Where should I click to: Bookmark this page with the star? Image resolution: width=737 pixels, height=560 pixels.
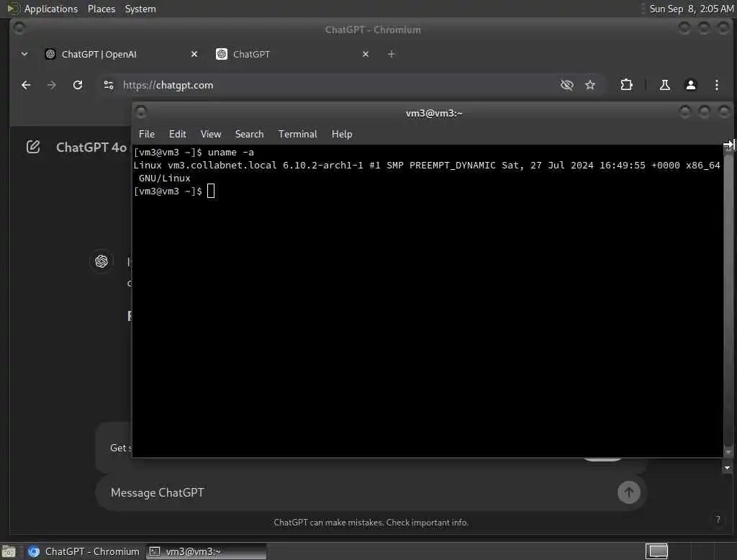(x=590, y=85)
